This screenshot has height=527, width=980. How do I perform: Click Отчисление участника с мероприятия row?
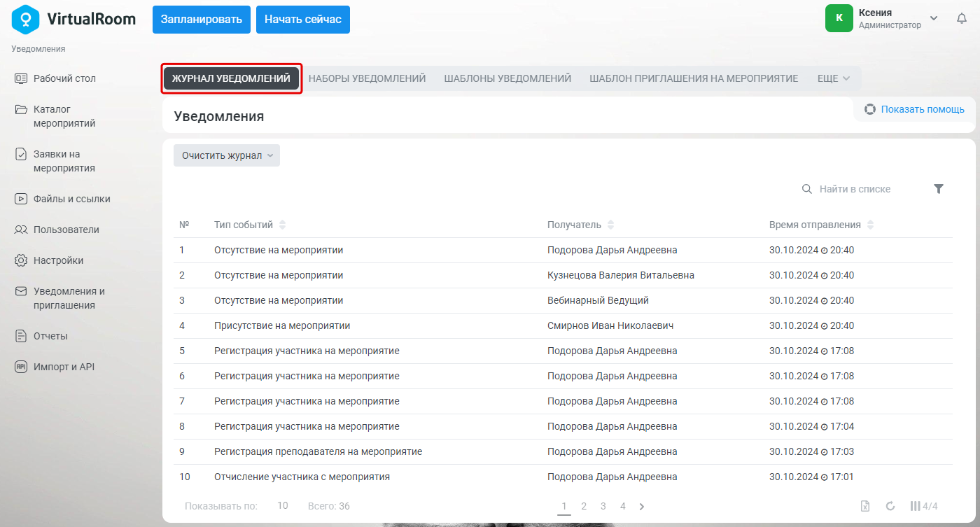[x=563, y=477]
